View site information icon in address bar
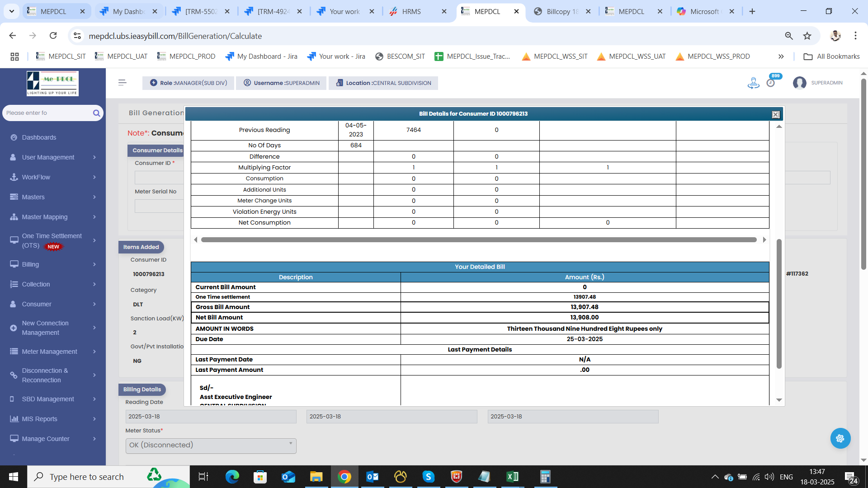 pos(77,36)
